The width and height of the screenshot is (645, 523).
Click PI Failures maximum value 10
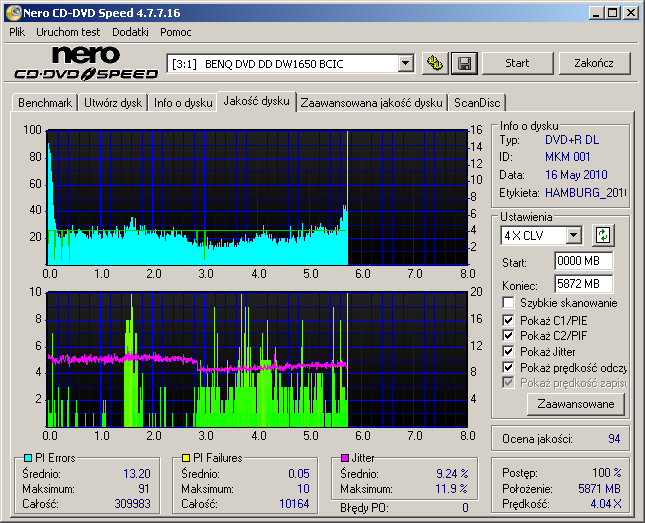click(x=303, y=489)
